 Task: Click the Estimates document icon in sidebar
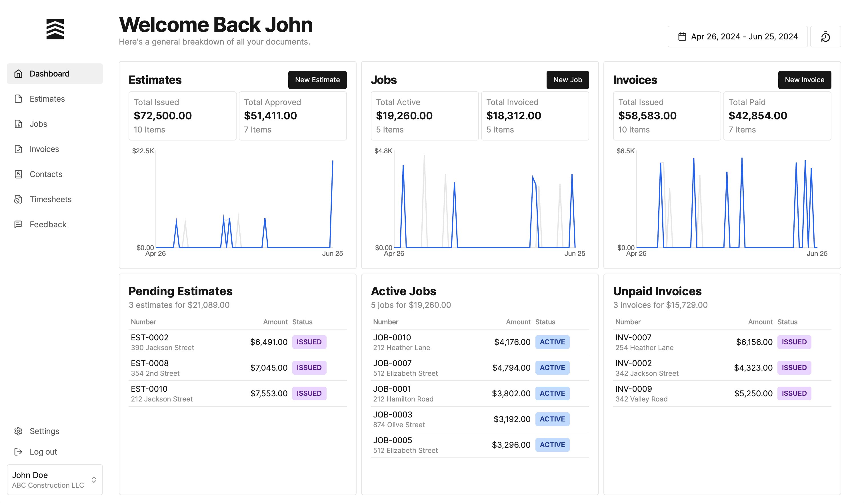18,99
